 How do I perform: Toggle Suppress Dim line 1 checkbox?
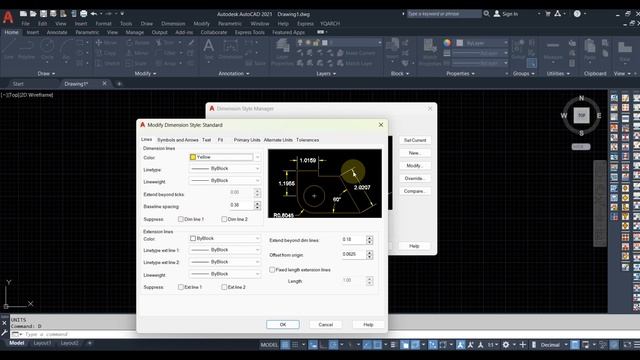[181, 219]
